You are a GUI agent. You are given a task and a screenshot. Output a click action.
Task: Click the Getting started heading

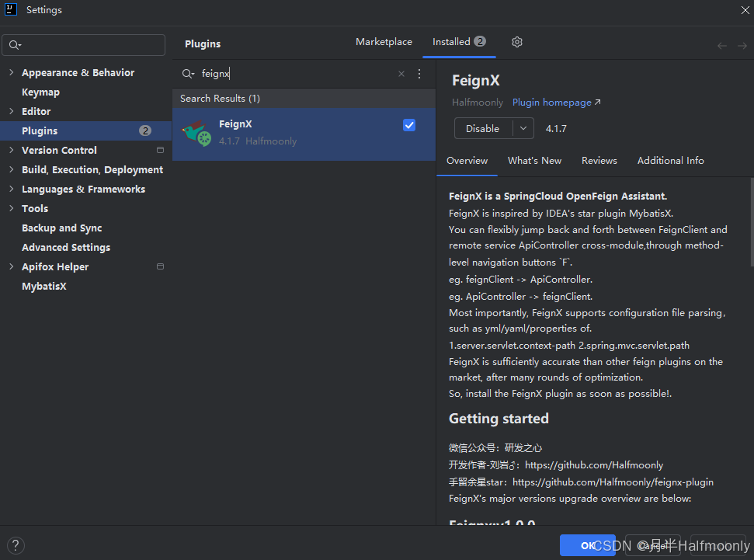[x=499, y=419]
